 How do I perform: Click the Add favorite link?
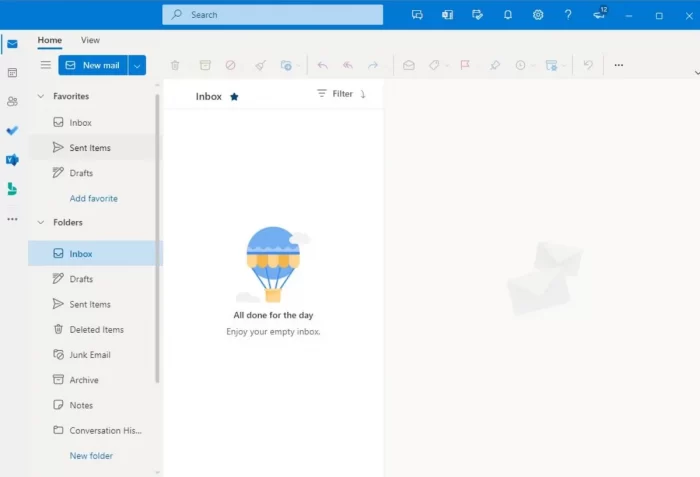pyautogui.click(x=94, y=198)
